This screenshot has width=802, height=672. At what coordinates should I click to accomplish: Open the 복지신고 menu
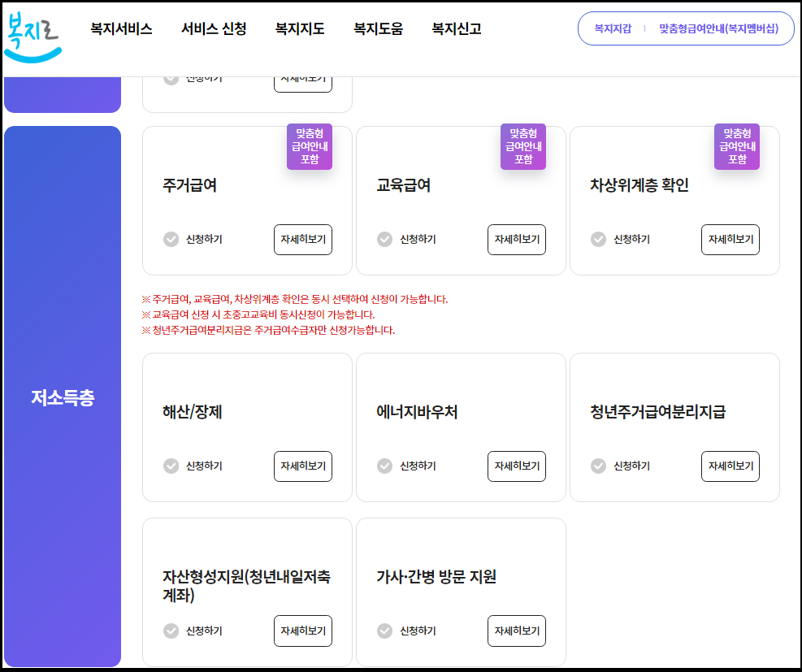coord(457,28)
